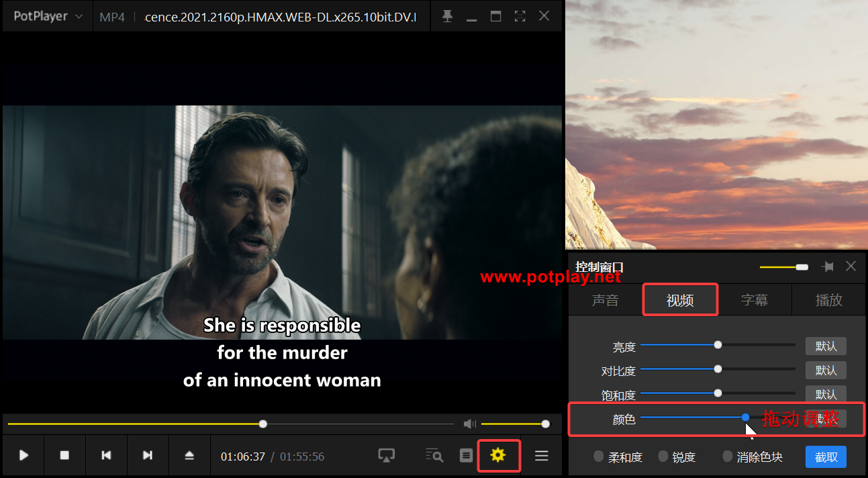
Task: Jump to the previous file
Action: point(106,455)
